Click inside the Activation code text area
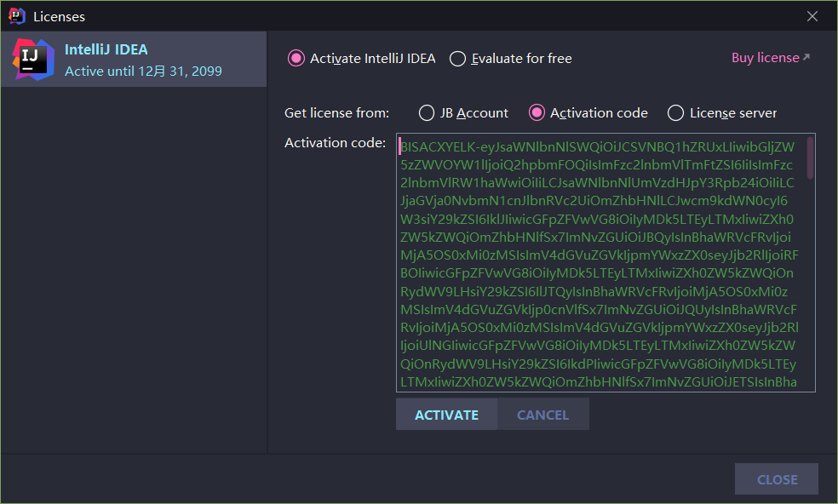The image size is (838, 504). [606, 262]
